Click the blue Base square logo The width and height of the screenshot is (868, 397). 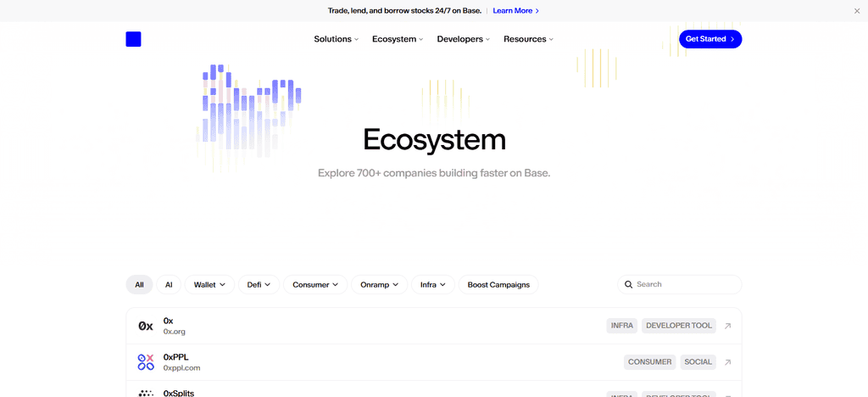click(x=133, y=39)
